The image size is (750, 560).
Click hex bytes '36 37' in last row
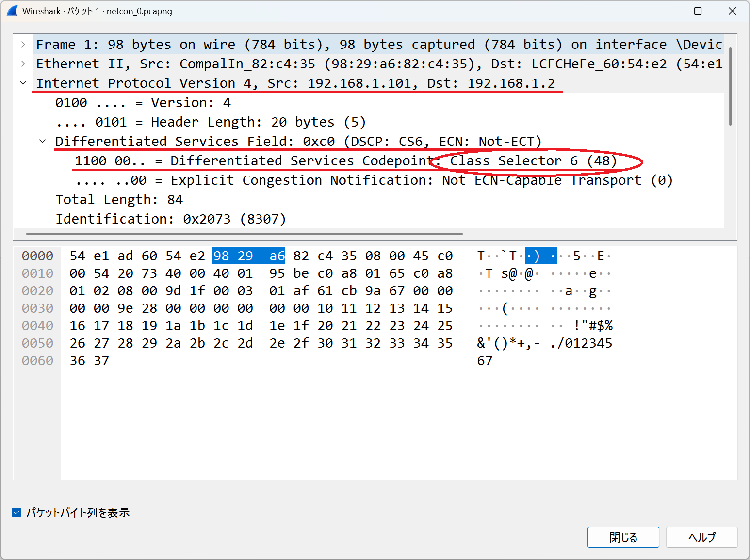tap(89, 360)
